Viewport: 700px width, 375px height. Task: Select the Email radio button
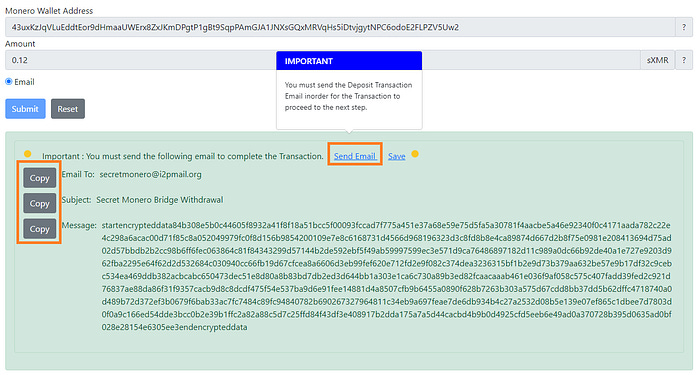tap(8, 82)
